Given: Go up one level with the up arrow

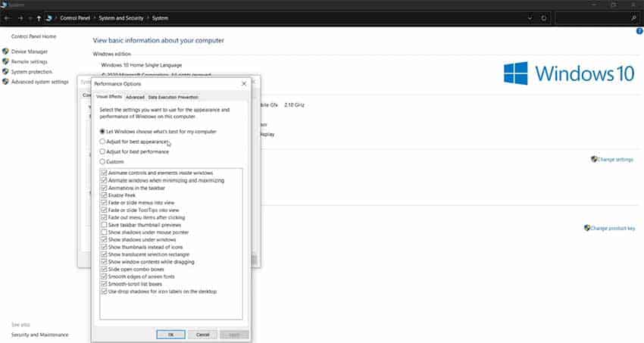Looking at the screenshot, I should point(39,18).
